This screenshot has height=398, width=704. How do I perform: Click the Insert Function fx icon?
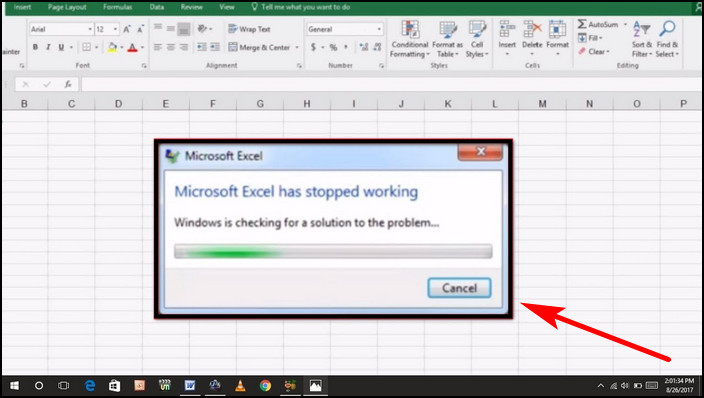68,84
